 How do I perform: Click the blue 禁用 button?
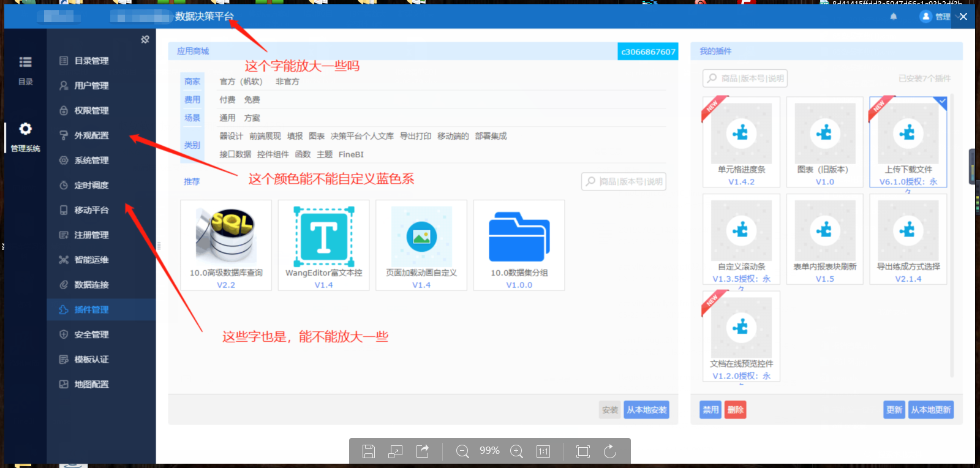pyautogui.click(x=710, y=410)
